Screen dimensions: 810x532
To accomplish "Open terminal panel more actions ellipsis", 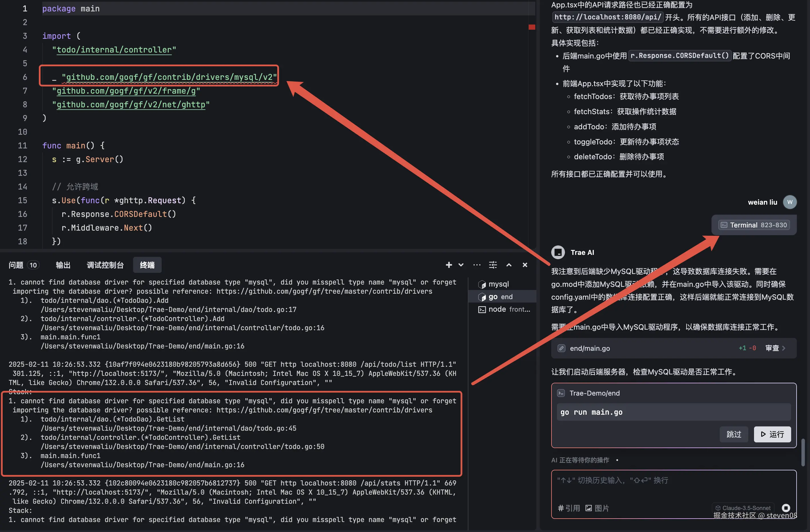I will pyautogui.click(x=477, y=265).
